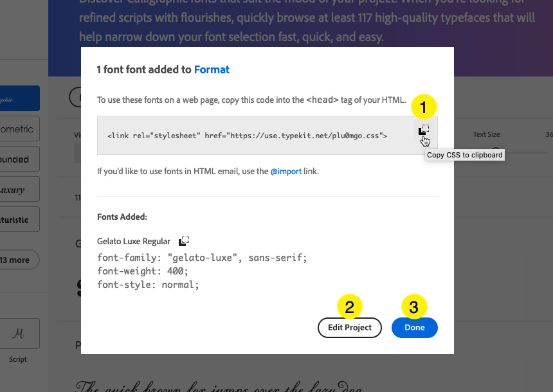The height and width of the screenshot is (392, 553).
Task: Dismiss the dialog with the Done button
Action: [x=414, y=328]
